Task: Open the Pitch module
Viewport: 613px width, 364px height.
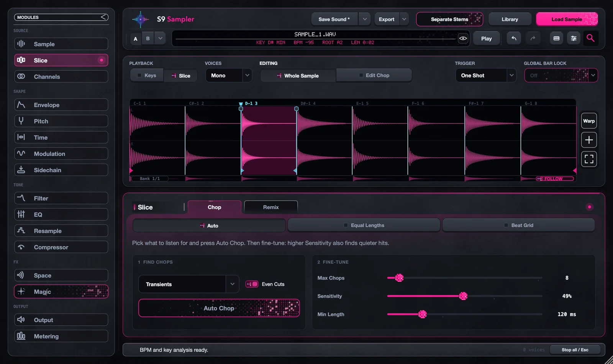Action: click(x=61, y=121)
